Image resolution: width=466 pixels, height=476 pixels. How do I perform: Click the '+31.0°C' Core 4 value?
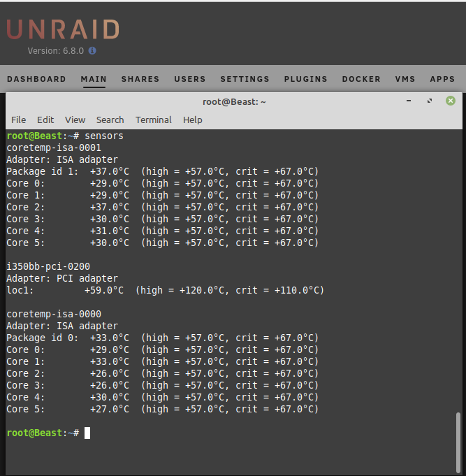[x=110, y=231]
